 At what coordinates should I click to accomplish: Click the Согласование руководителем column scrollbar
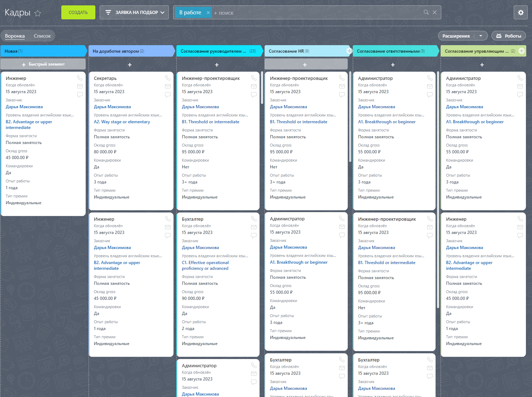point(262,88)
